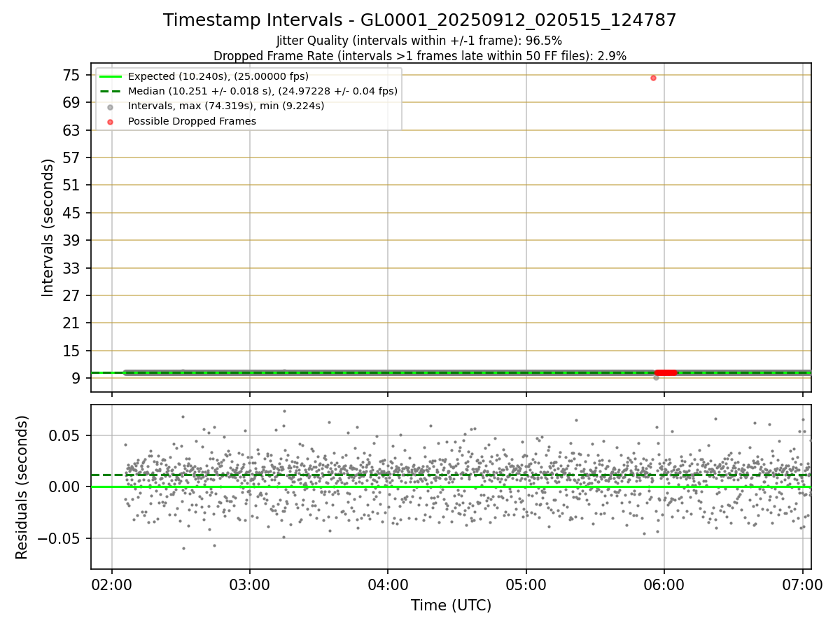Screen dimensions: 840x630
Task: Click the 'Dropped Frame Rate' subtitle line showing 2.9%
Action: 420,55
